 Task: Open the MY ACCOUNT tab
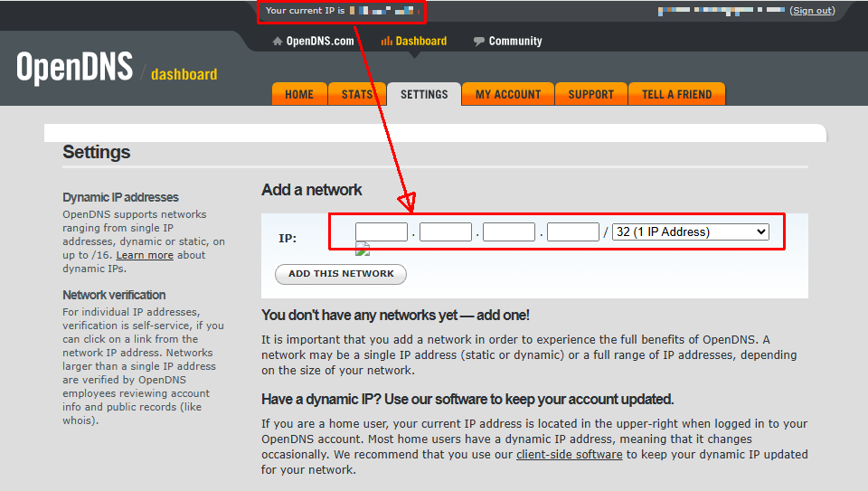(508, 94)
